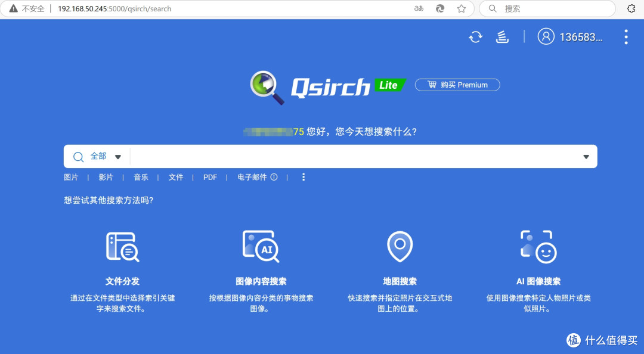Open the three-dot menu in the Qsirch header
This screenshot has width=644, height=354.
point(626,37)
